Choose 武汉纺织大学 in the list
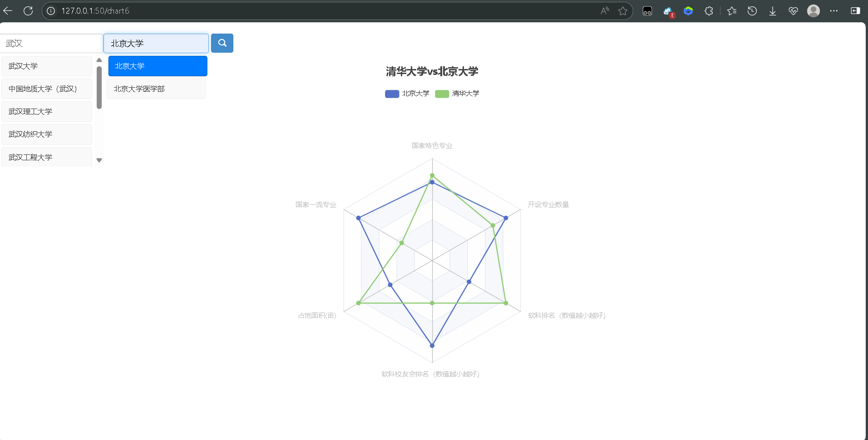The width and height of the screenshot is (868, 440). click(x=47, y=134)
